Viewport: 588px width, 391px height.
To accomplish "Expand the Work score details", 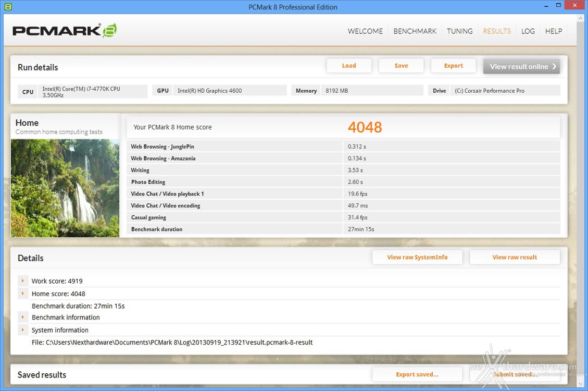I will tap(23, 280).
